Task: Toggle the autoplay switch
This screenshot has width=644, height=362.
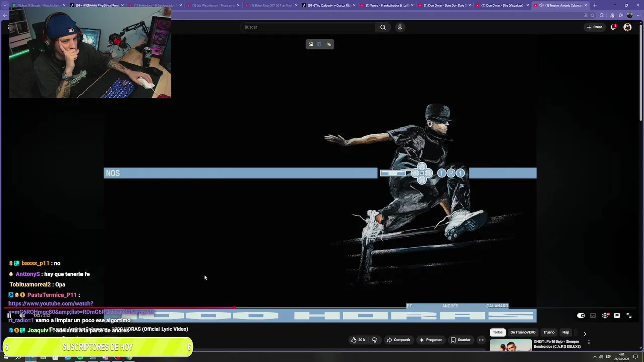Action: point(581,316)
